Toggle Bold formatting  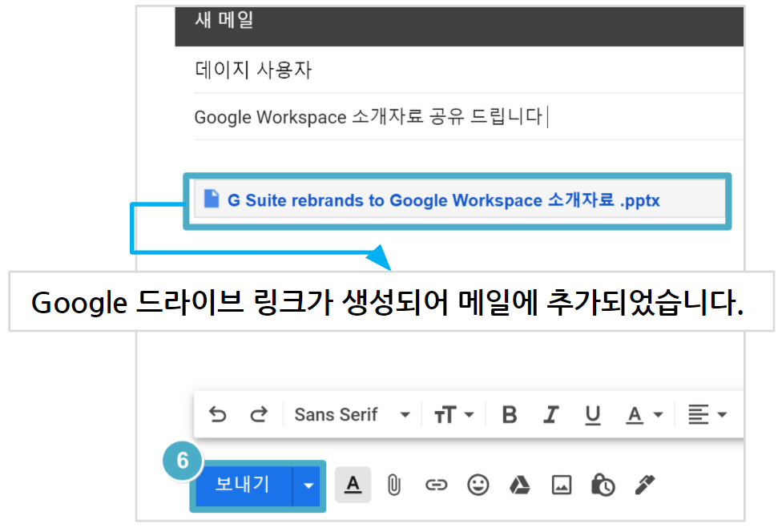click(510, 414)
